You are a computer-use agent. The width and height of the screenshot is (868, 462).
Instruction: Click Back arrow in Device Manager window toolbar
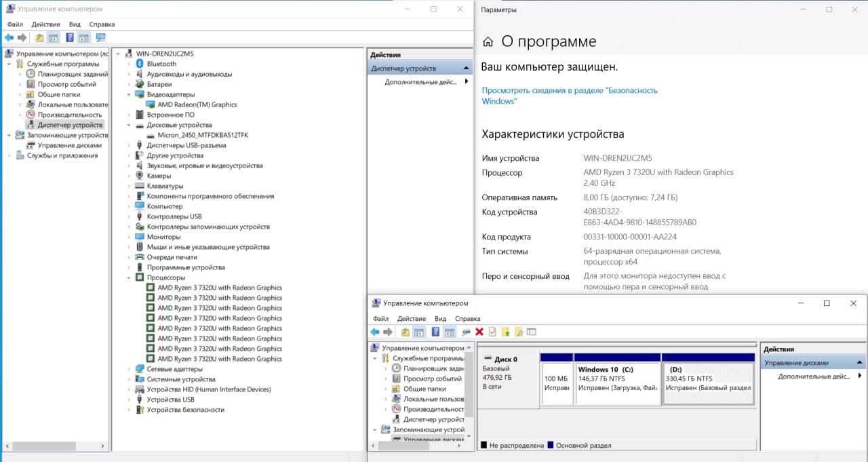click(x=9, y=38)
